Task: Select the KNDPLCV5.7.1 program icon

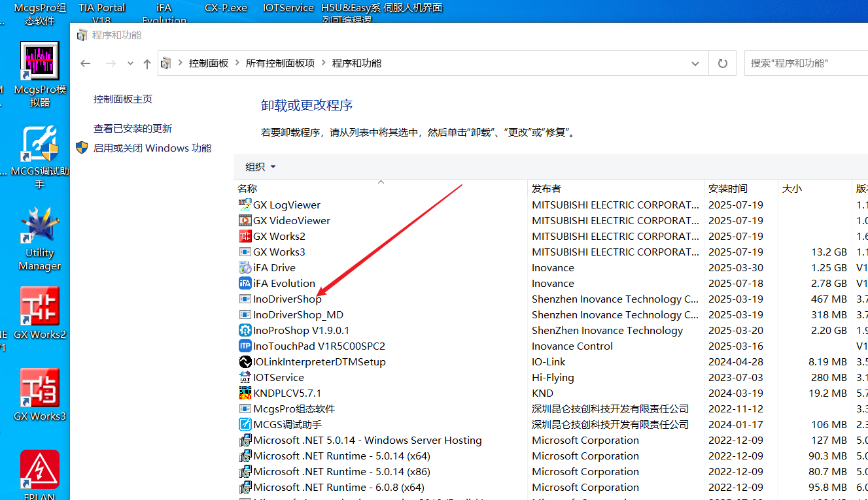Action: (x=245, y=393)
